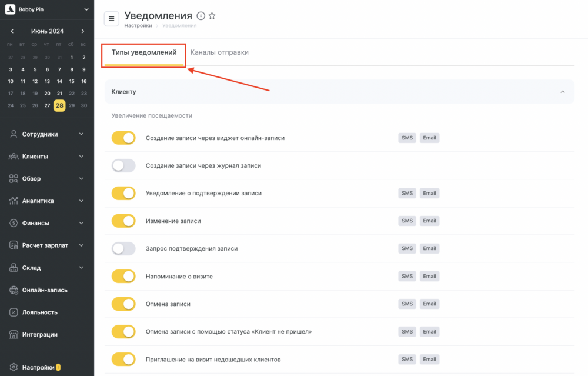Open the Интеграции store icon
The height and width of the screenshot is (376, 588).
point(14,335)
